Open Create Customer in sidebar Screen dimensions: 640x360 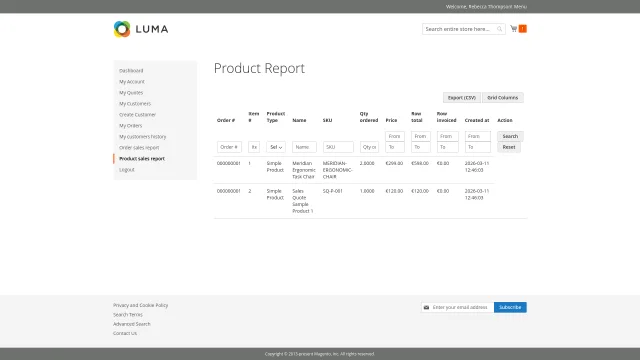138,115
